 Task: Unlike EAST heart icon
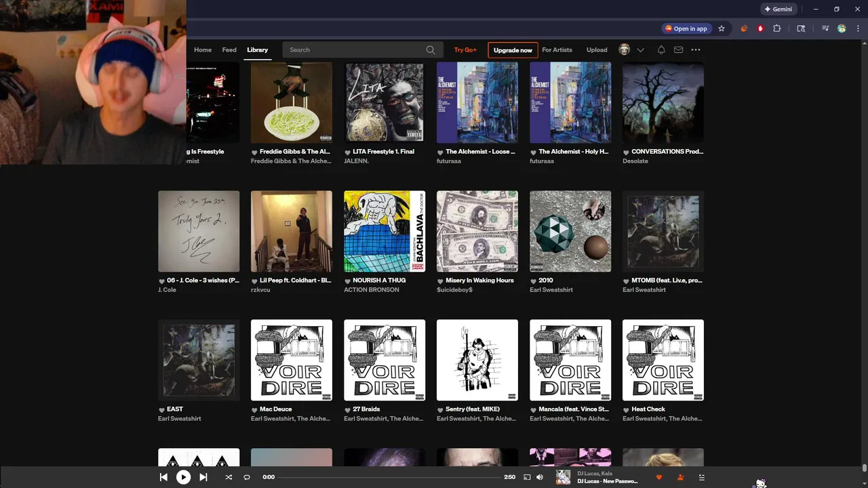pyautogui.click(x=161, y=410)
